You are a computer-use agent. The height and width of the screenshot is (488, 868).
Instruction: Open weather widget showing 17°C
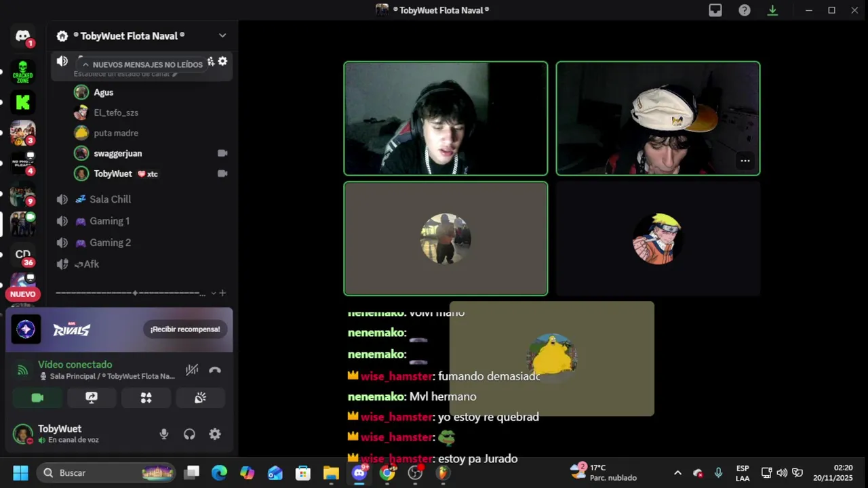click(x=604, y=472)
